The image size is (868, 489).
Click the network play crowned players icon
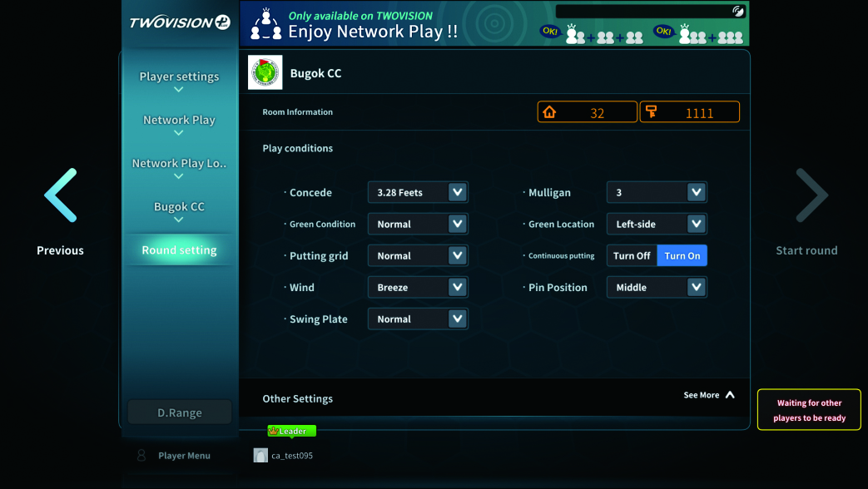265,25
